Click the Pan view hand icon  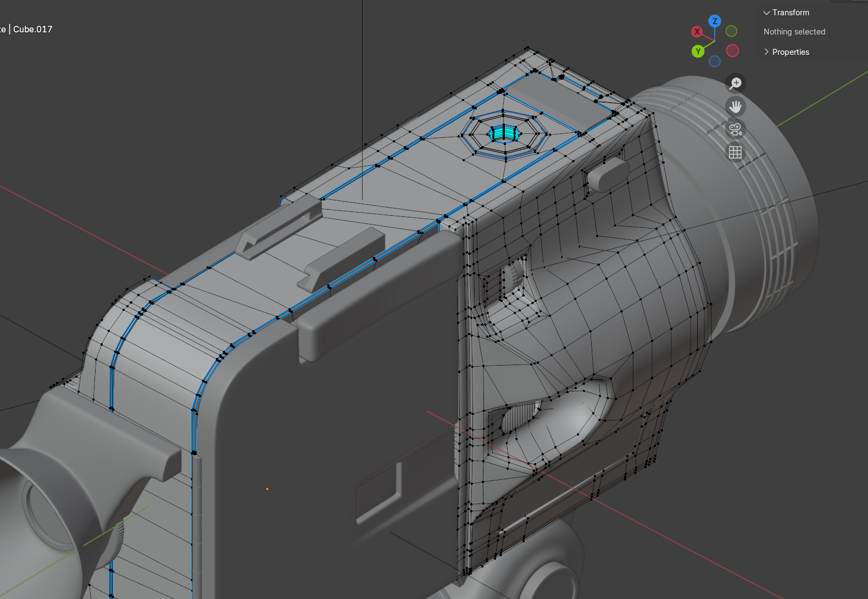pyautogui.click(x=736, y=107)
